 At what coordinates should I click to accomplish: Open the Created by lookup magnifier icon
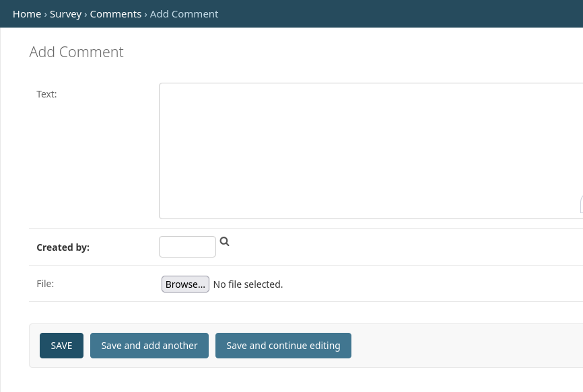pos(225,241)
